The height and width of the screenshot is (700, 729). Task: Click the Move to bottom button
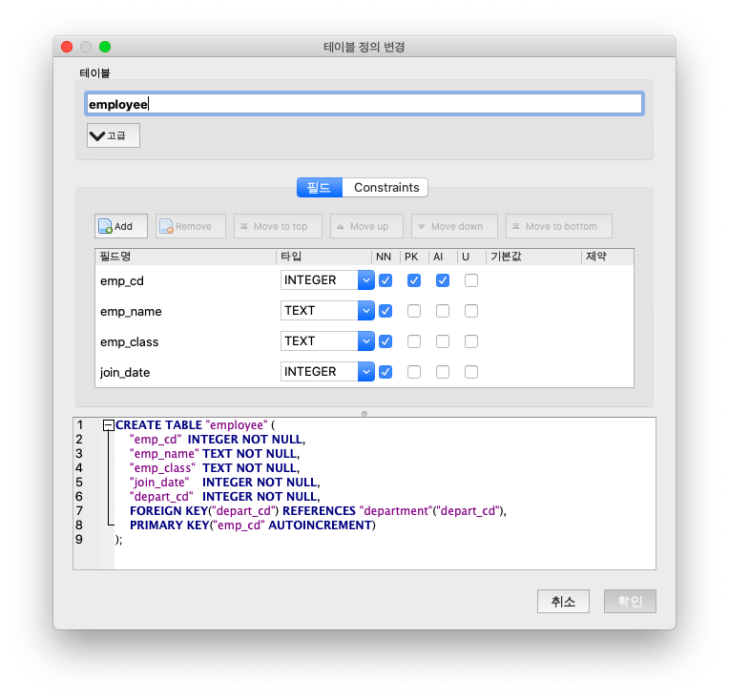pos(559,226)
